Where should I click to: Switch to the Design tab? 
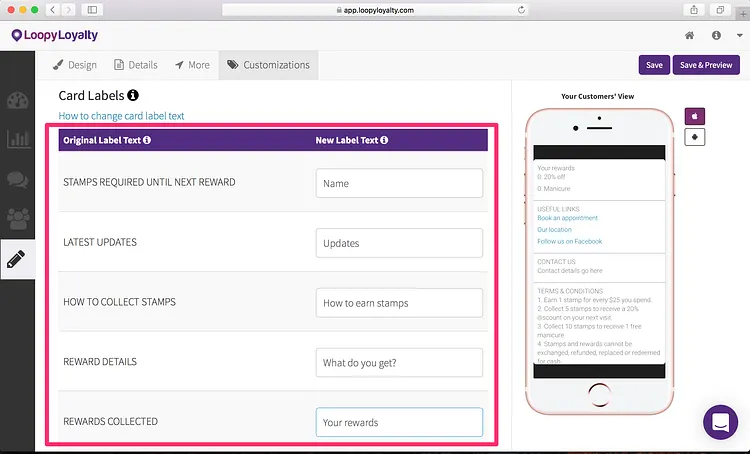75,65
